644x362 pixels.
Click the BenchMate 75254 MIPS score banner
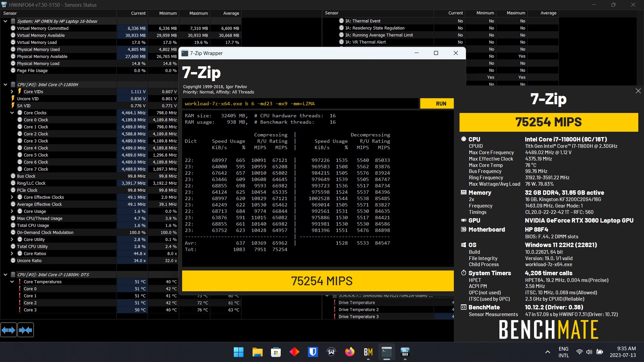point(548,122)
